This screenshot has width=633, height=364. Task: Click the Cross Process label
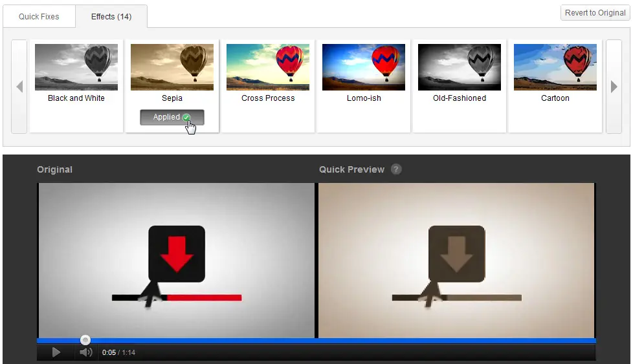click(x=268, y=98)
